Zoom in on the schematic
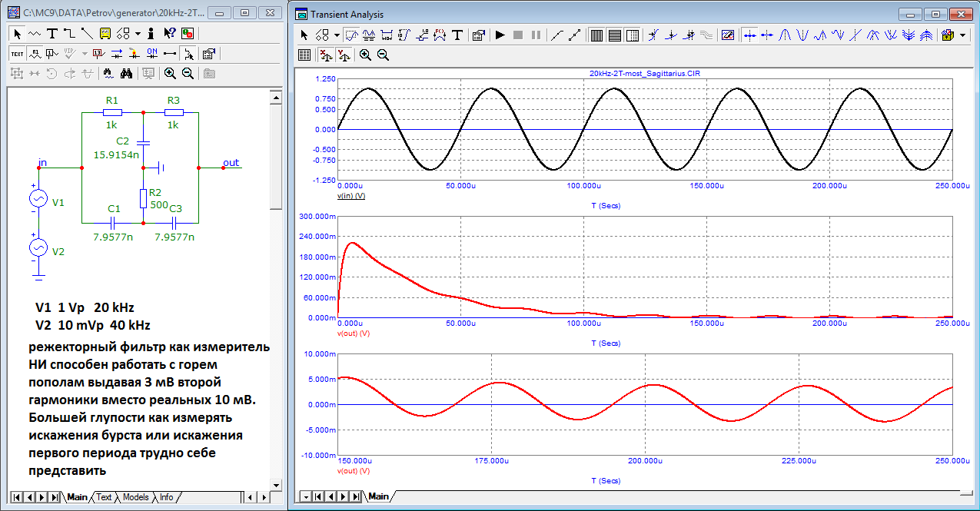Screen dimensions: 980x511 169,73
